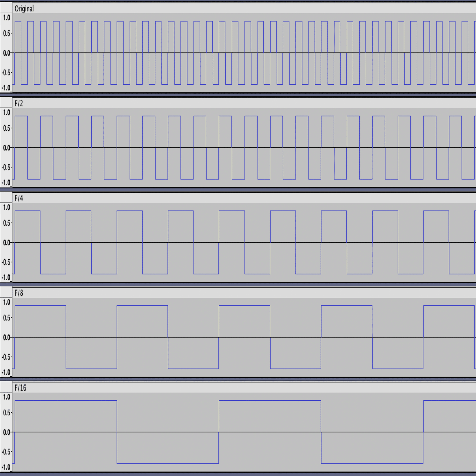This screenshot has width=476, height=476.
Task: Click the 0.0 mark on Original track's vertical scale
Action: pos(7,53)
